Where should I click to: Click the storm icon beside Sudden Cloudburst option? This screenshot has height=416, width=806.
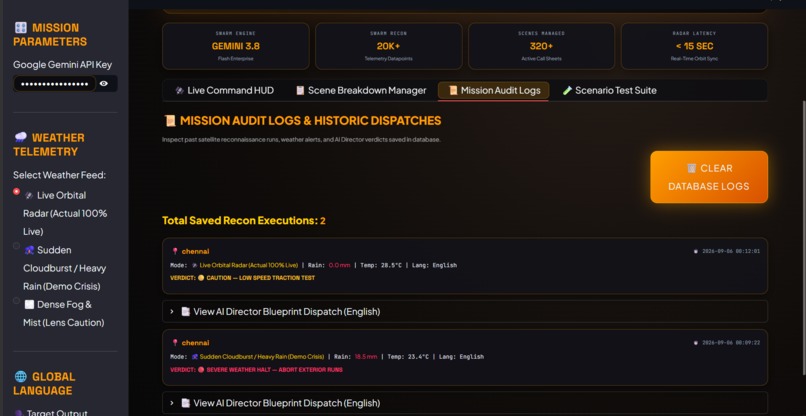[29, 250]
